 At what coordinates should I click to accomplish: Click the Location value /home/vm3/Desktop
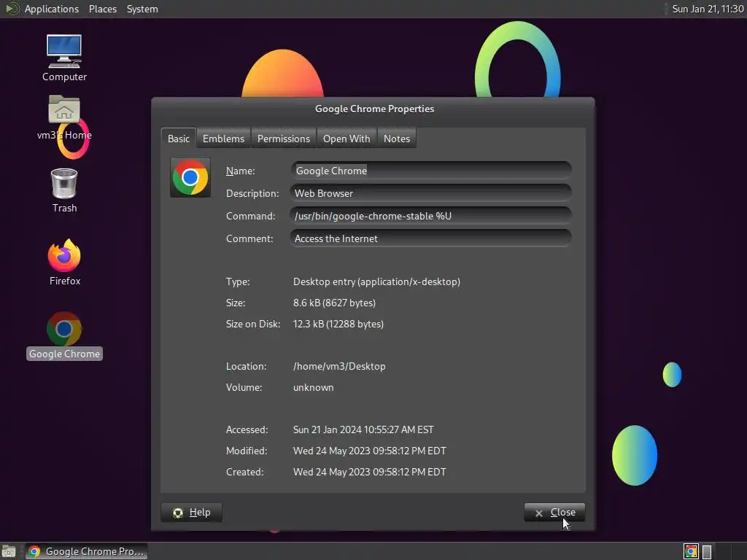pyautogui.click(x=339, y=366)
